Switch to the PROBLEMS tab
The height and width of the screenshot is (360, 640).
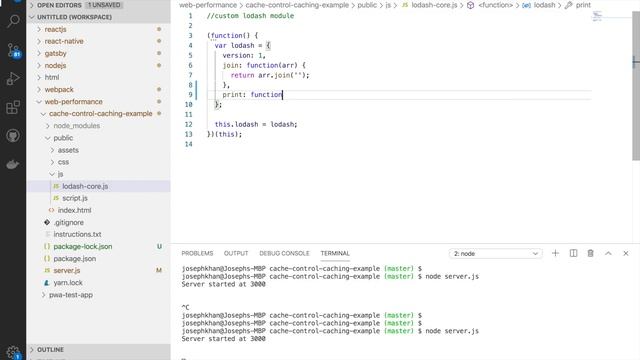pyautogui.click(x=197, y=253)
